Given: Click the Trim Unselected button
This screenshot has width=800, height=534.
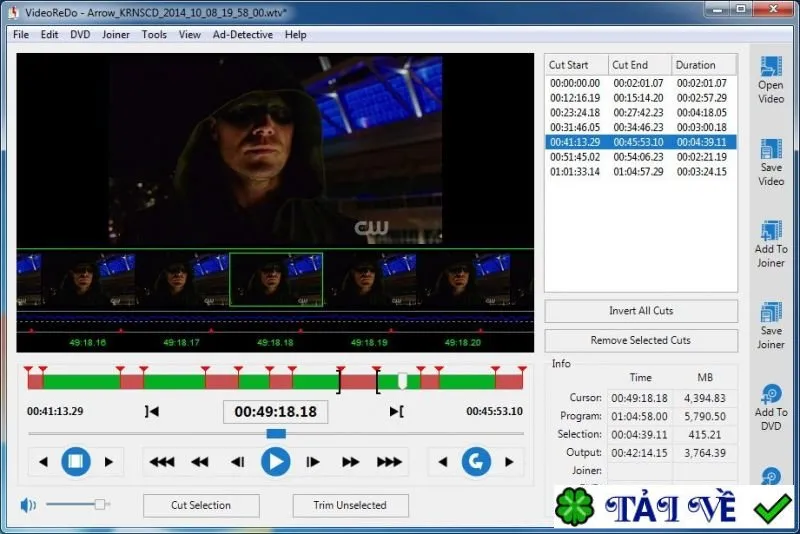Looking at the screenshot, I should pos(350,505).
